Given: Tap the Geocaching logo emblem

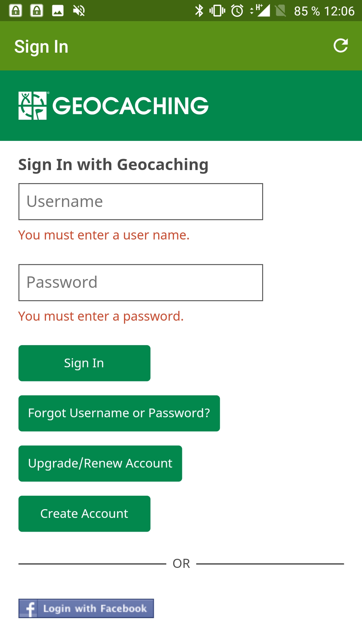Looking at the screenshot, I should 33,106.
